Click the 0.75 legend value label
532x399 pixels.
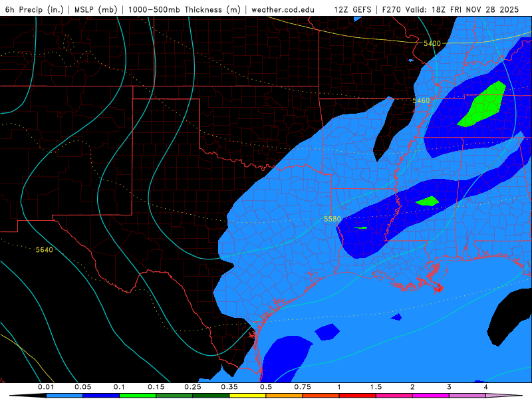(303, 387)
